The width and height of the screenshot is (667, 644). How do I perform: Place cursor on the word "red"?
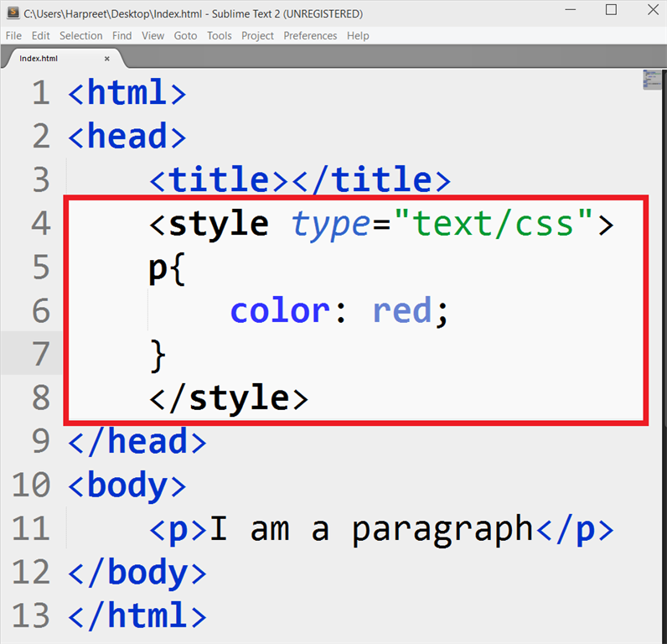pyautogui.click(x=404, y=311)
